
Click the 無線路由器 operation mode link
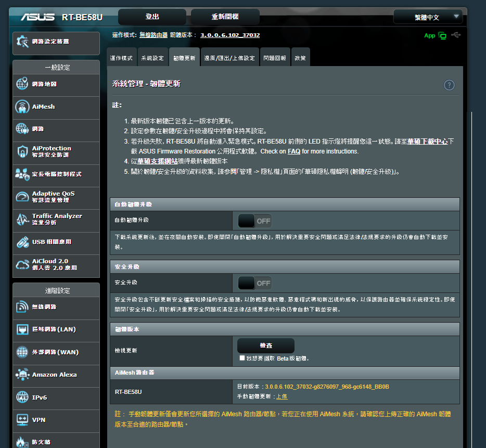point(154,35)
